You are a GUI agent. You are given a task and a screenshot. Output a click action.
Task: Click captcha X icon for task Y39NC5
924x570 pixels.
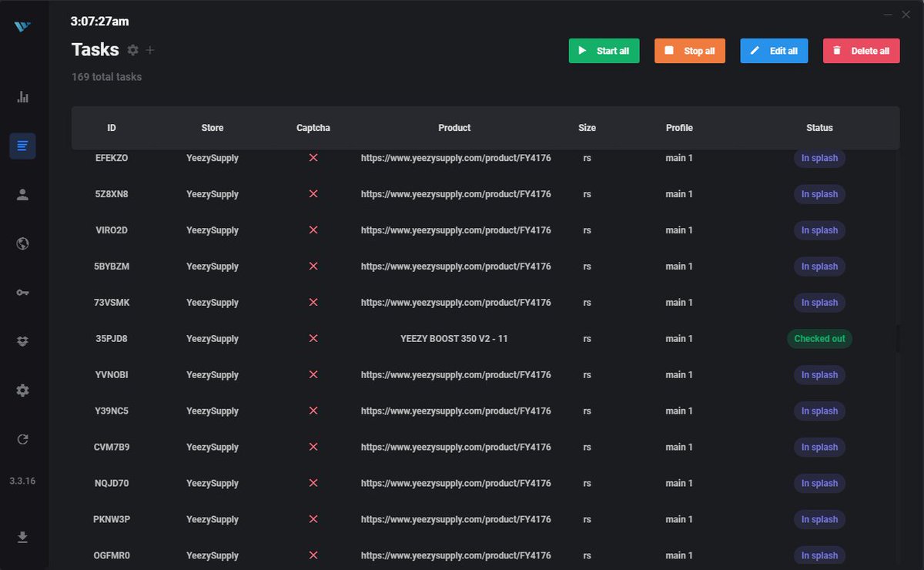coord(313,411)
